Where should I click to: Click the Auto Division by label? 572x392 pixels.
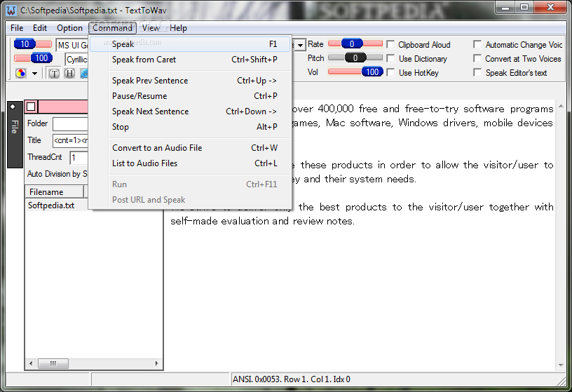pyautogui.click(x=57, y=174)
